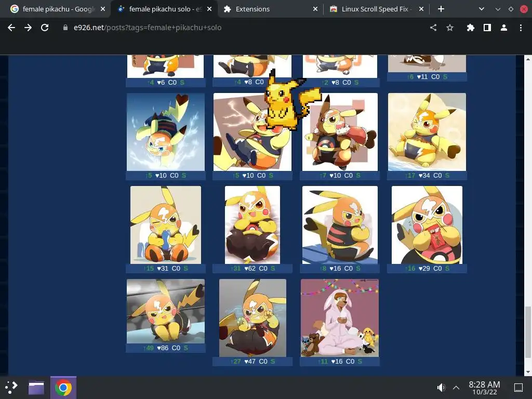Expand hidden system tray icons
Viewport: 532px width, 399px height.
point(456,388)
